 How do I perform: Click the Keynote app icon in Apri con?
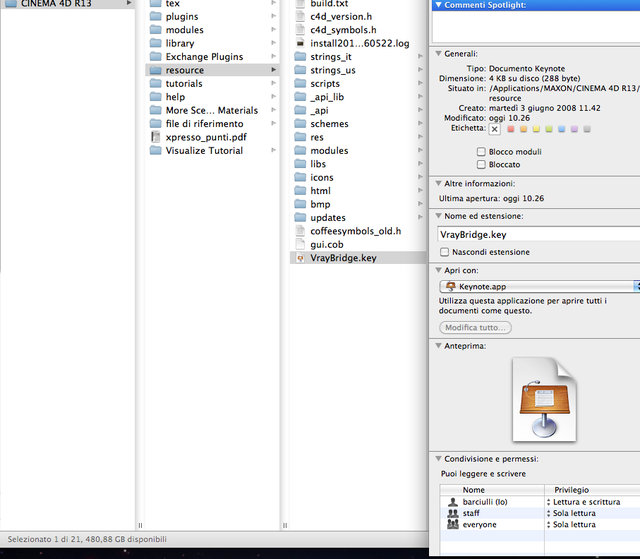pyautogui.click(x=451, y=286)
